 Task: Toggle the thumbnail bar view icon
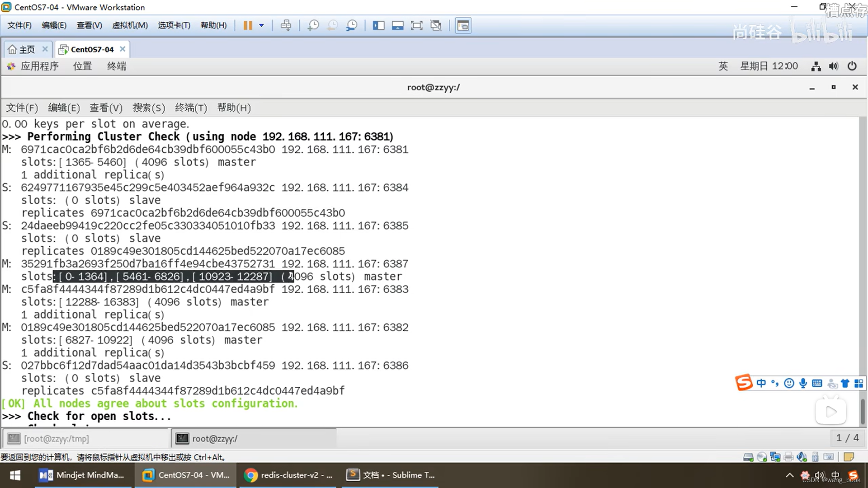point(397,26)
